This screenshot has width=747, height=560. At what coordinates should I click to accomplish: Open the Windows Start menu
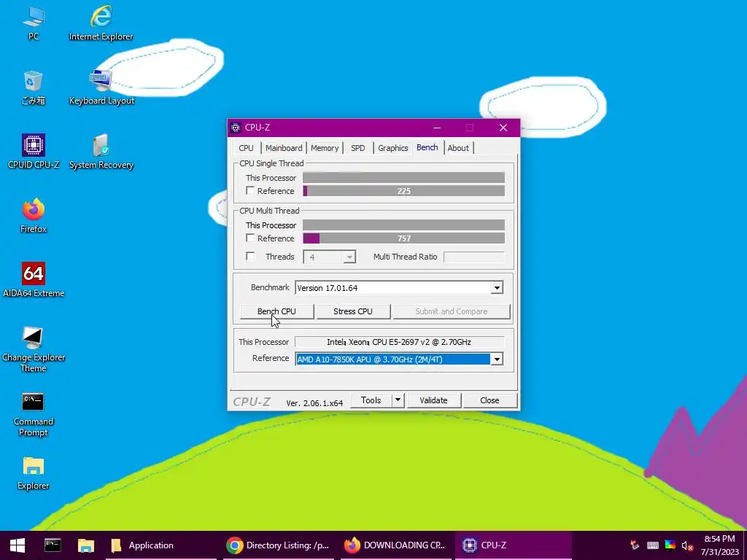pos(18,545)
